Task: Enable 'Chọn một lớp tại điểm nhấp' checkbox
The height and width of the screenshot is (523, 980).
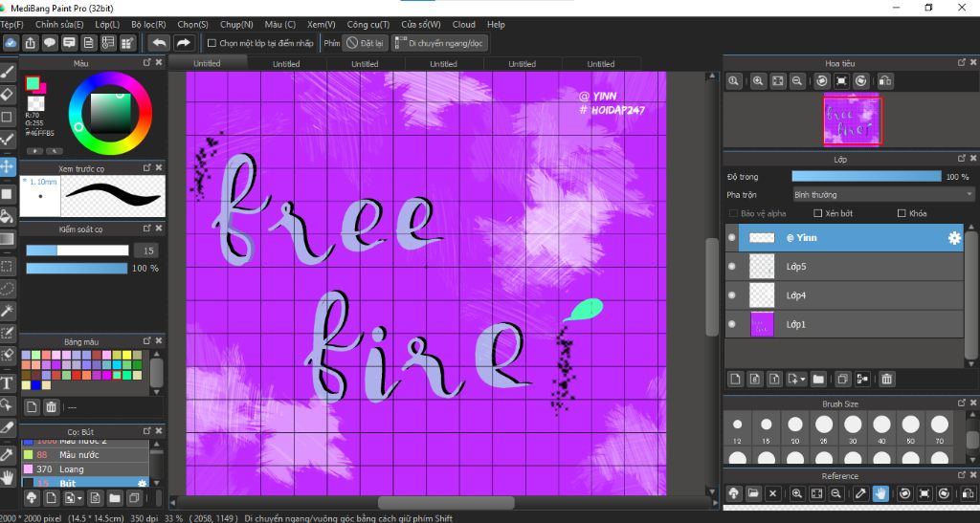Action: click(x=212, y=43)
